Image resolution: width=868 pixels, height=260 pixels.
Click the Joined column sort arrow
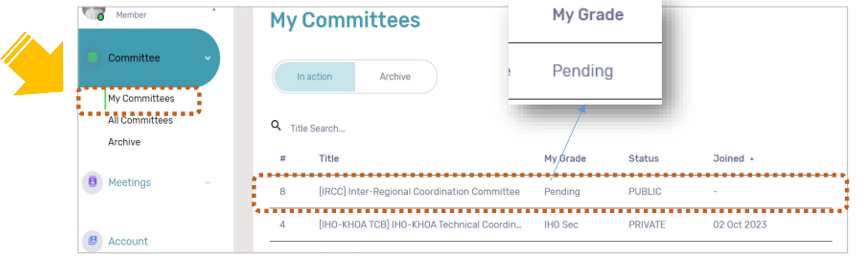[752, 159]
